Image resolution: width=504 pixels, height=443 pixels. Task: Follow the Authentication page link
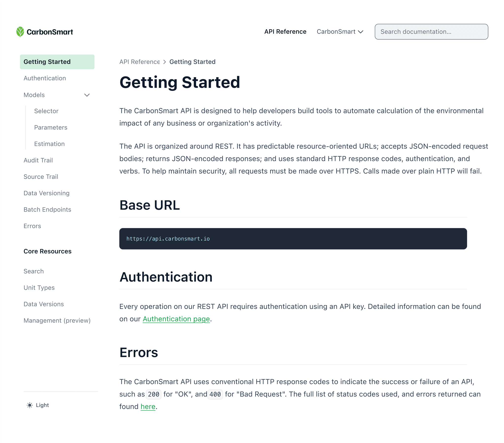[x=176, y=319]
